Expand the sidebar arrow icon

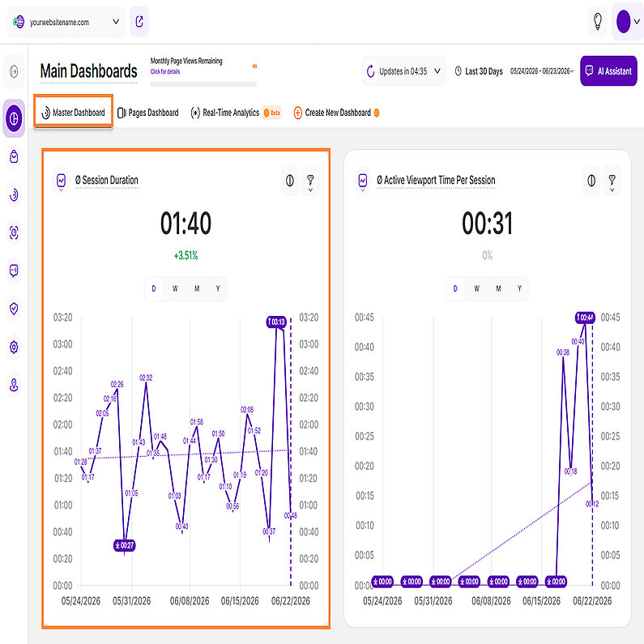(14, 71)
